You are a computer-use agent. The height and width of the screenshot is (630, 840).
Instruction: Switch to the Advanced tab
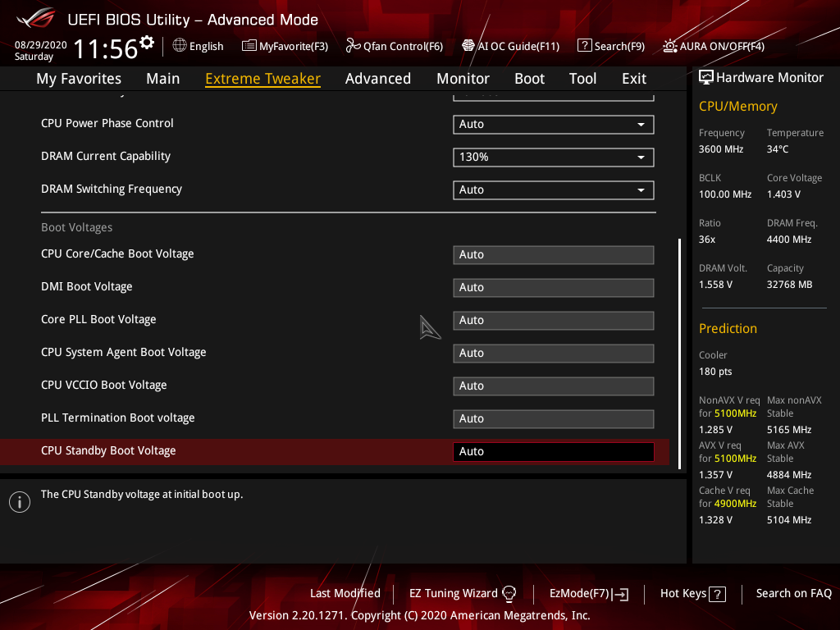378,79
